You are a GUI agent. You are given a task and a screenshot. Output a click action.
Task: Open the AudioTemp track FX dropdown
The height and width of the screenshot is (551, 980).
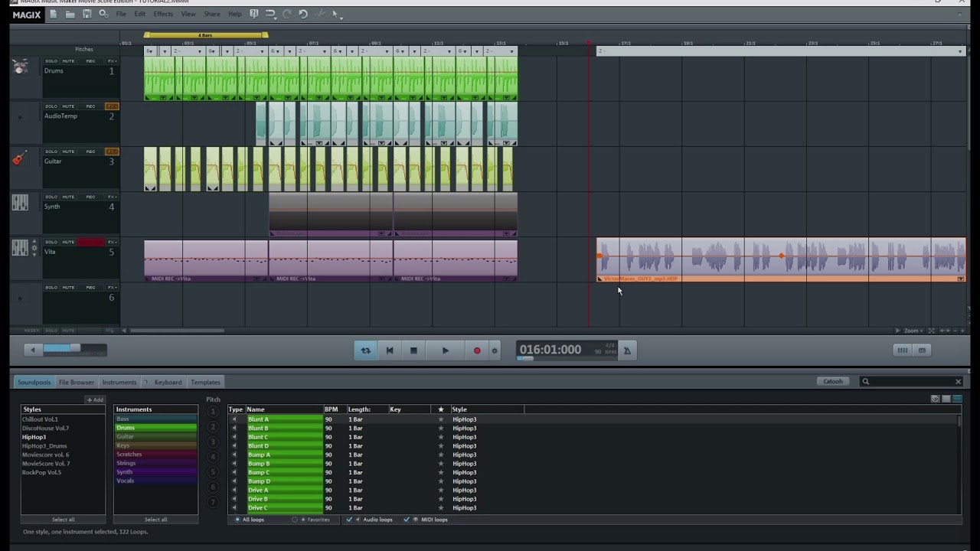[112, 106]
